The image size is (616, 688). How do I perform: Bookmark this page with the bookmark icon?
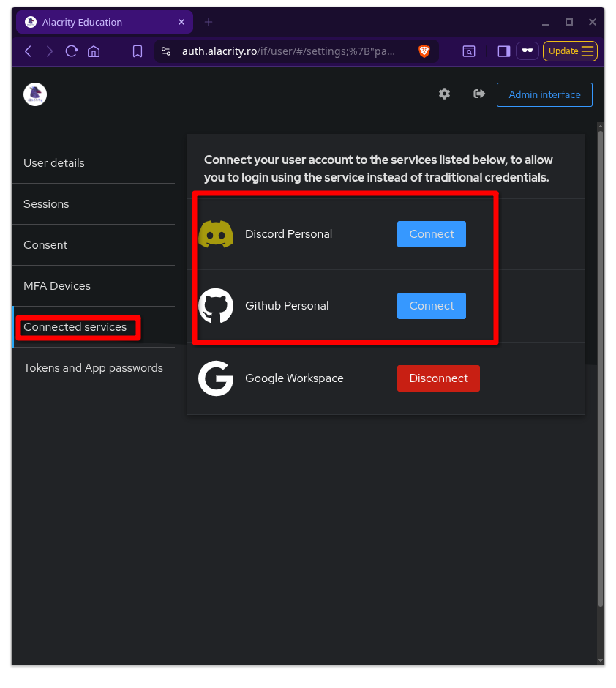138,51
